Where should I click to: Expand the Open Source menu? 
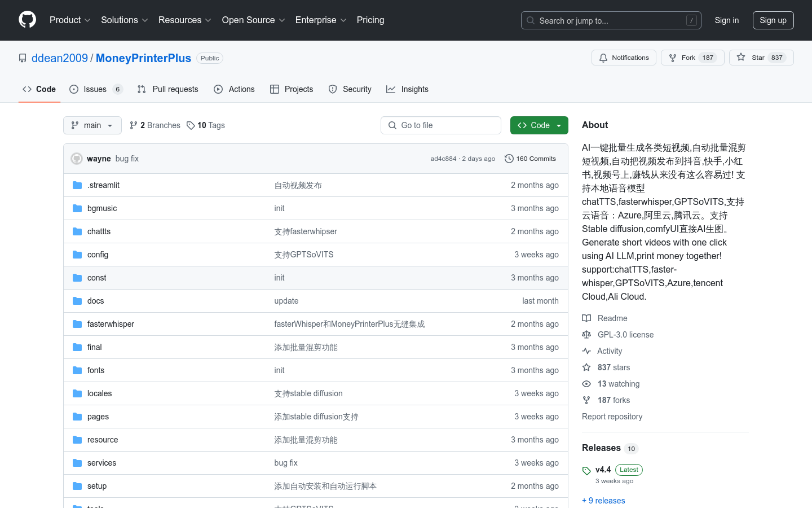(254, 20)
